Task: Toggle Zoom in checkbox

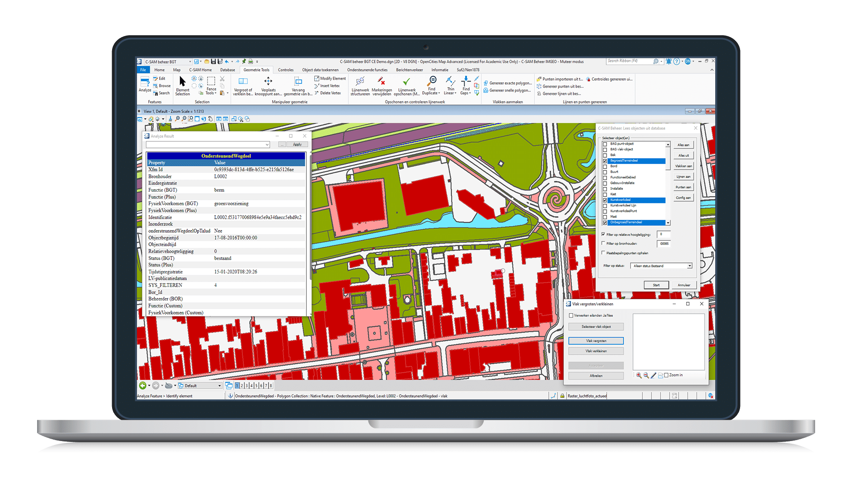Action: pos(666,375)
